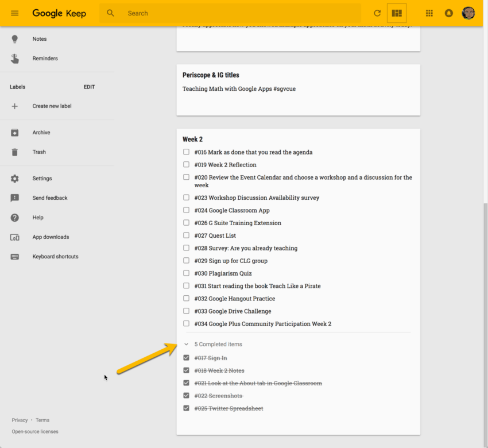The image size is (488, 448).
Task: Open the Settings menu item
Action: pos(42,179)
